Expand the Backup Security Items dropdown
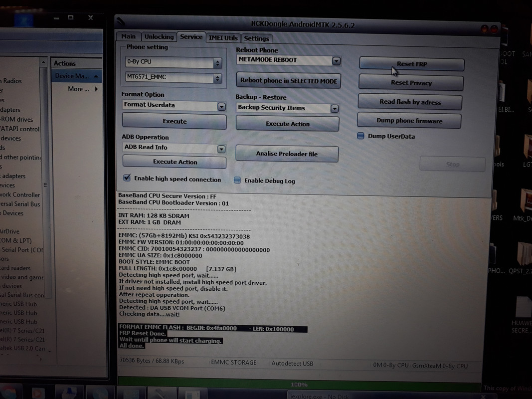The height and width of the screenshot is (399, 532). click(x=335, y=109)
